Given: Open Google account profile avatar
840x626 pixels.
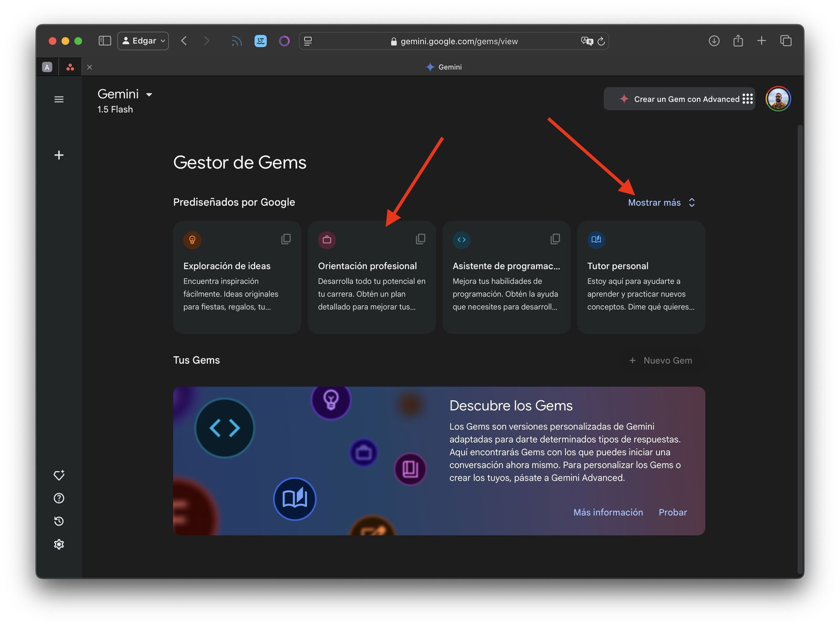Looking at the screenshot, I should pos(778,99).
